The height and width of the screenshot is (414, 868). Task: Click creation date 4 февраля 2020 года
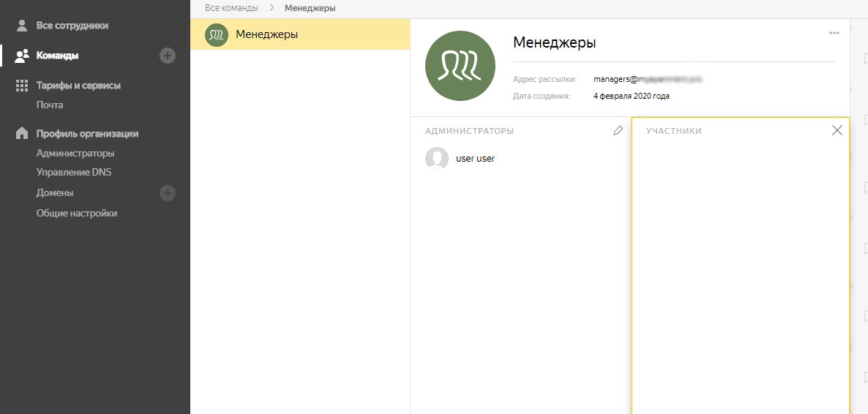(x=632, y=96)
